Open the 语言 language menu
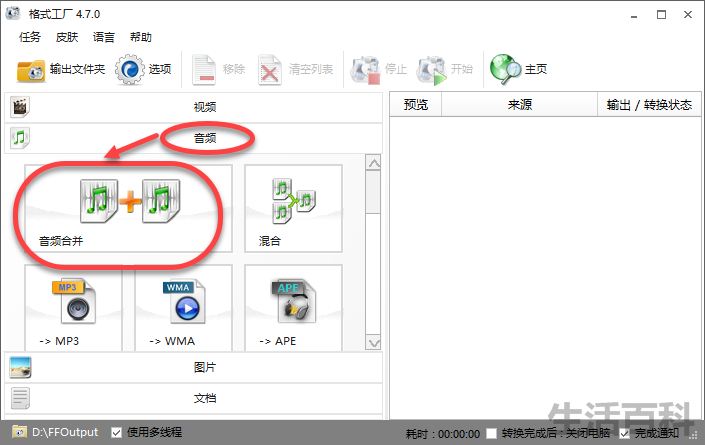This screenshot has height=445, width=705. (104, 37)
